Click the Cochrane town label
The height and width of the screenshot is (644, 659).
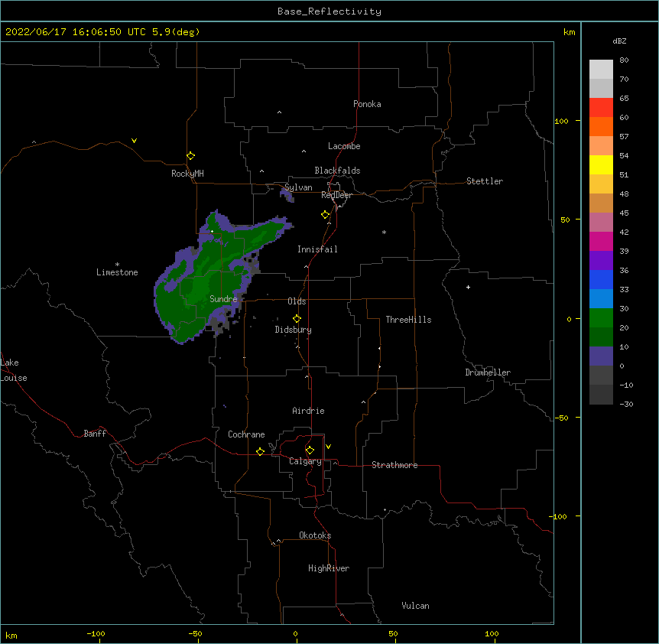pos(246,434)
